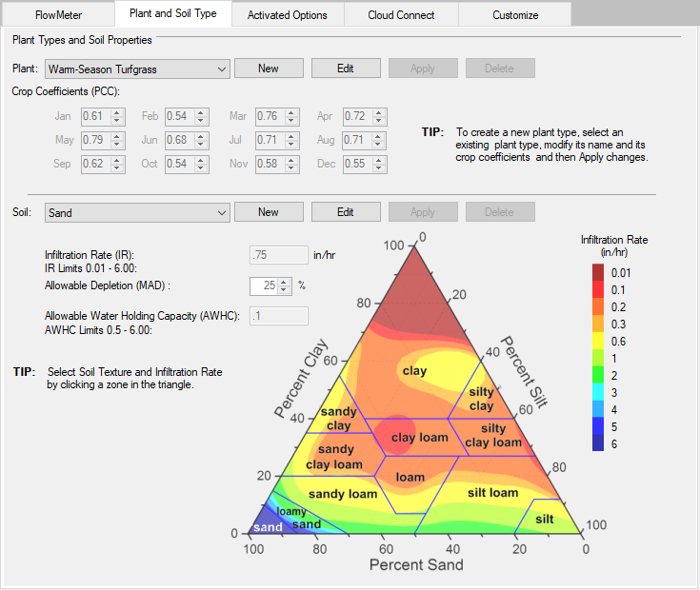Select the silt zone in soil triangle
Viewport: 700px width, 590px height.
tap(544, 519)
